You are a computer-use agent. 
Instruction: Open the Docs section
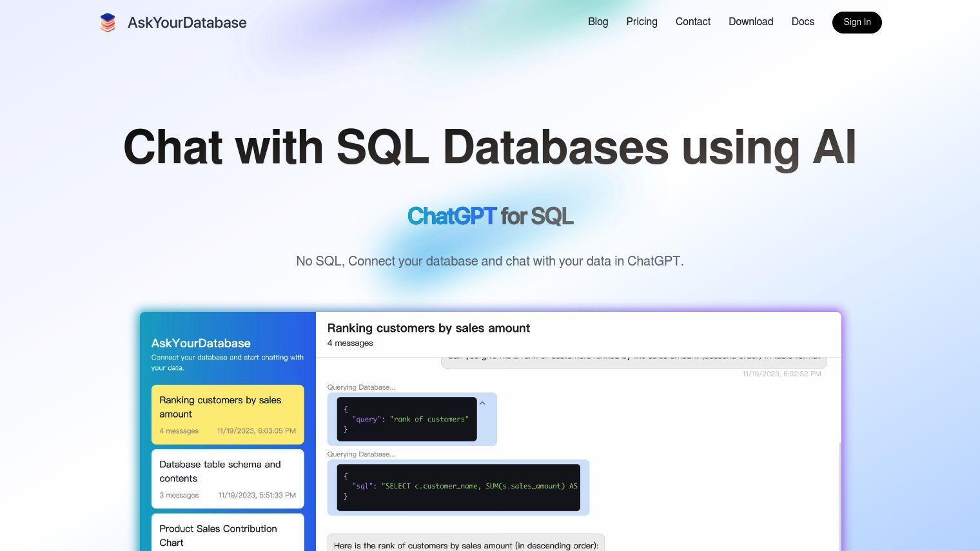(x=803, y=22)
